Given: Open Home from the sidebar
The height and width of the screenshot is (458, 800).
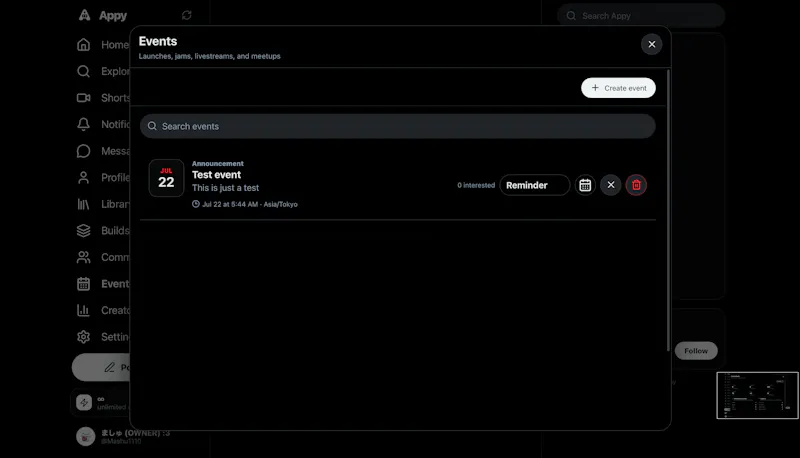Looking at the screenshot, I should point(103,45).
